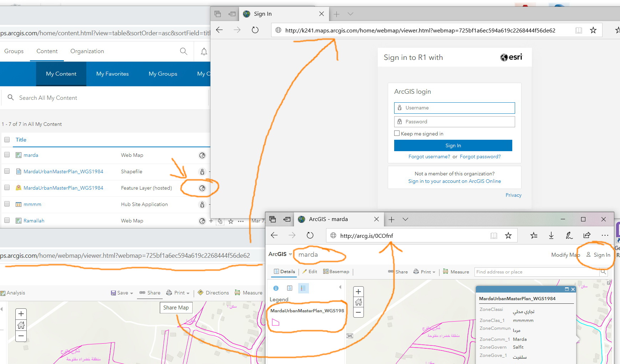Select the My Groups tab

163,74
